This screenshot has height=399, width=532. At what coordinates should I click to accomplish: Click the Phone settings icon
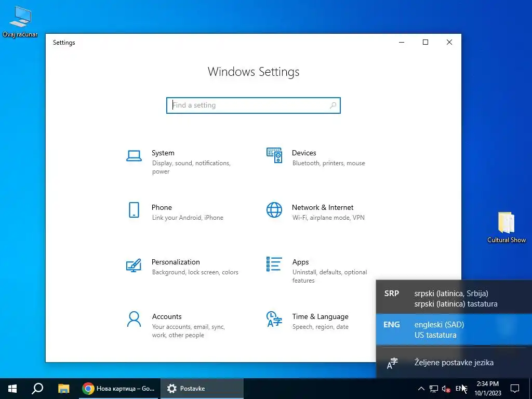(134, 210)
